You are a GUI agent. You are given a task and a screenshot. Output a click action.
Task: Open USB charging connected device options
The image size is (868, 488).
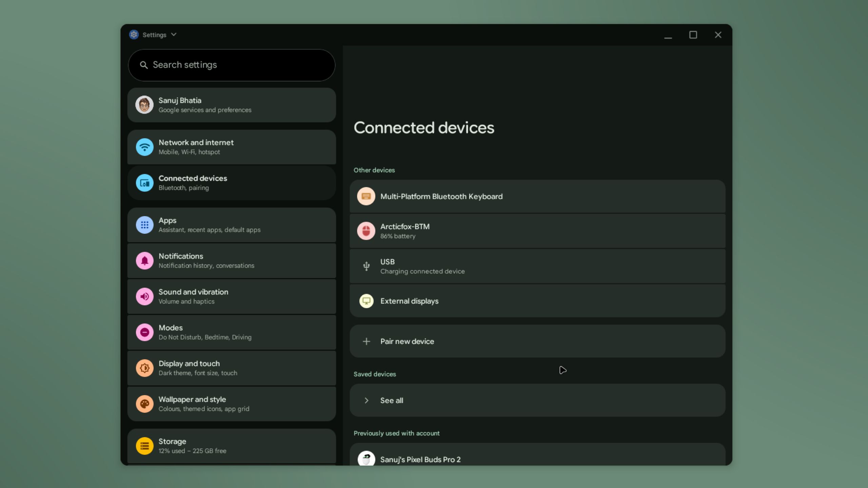(537, 266)
